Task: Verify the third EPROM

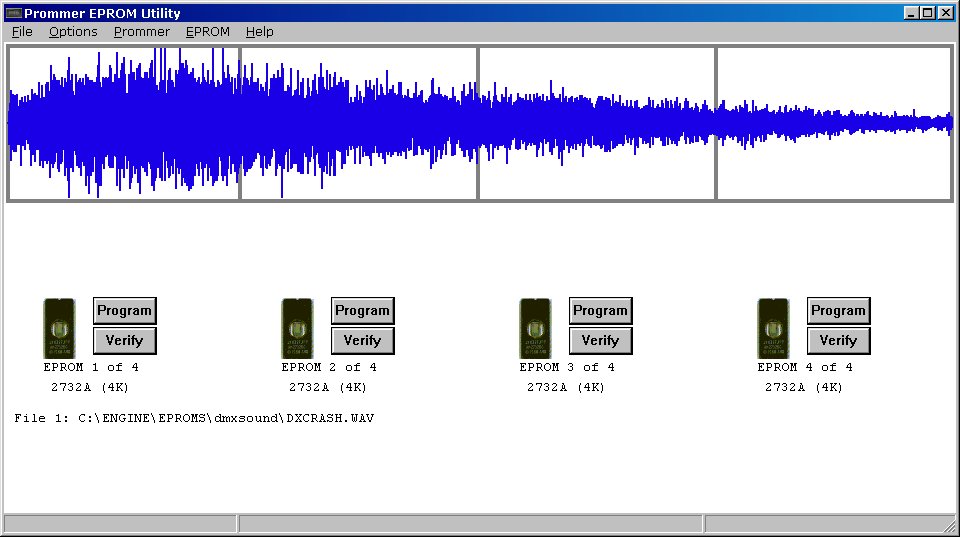Action: (x=600, y=341)
